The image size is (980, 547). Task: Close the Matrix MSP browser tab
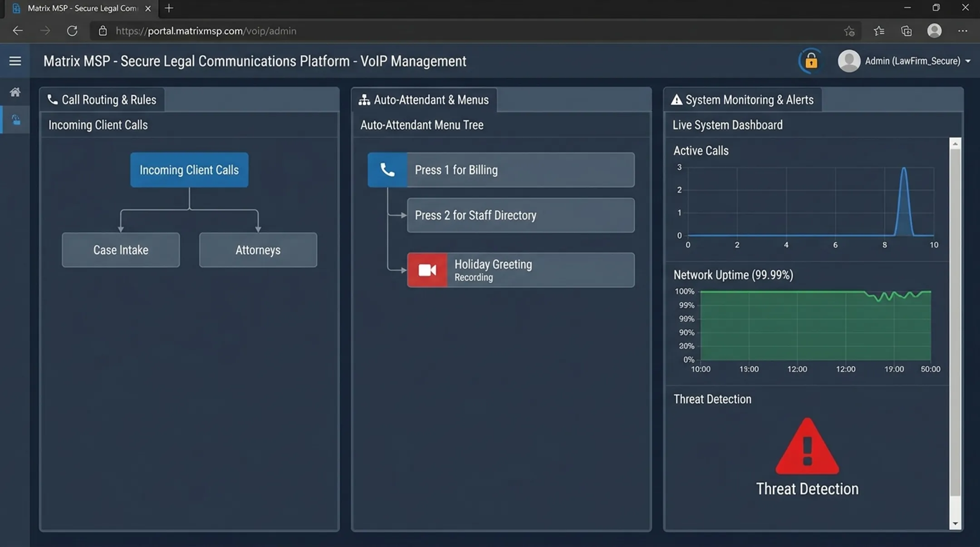pos(148,8)
